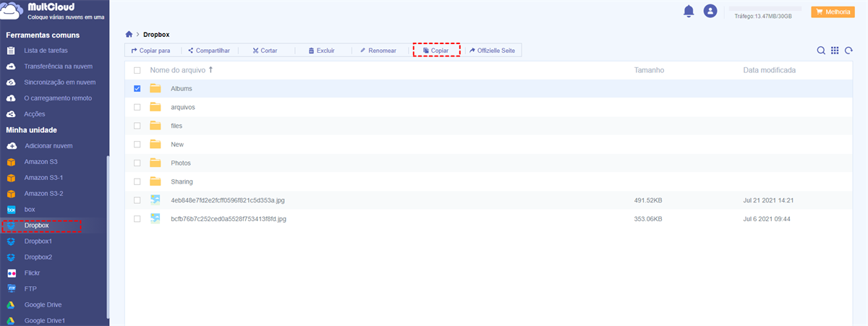Image resolution: width=868 pixels, height=326 pixels.
Task: Click the Excluir toolbar button
Action: 321,51
